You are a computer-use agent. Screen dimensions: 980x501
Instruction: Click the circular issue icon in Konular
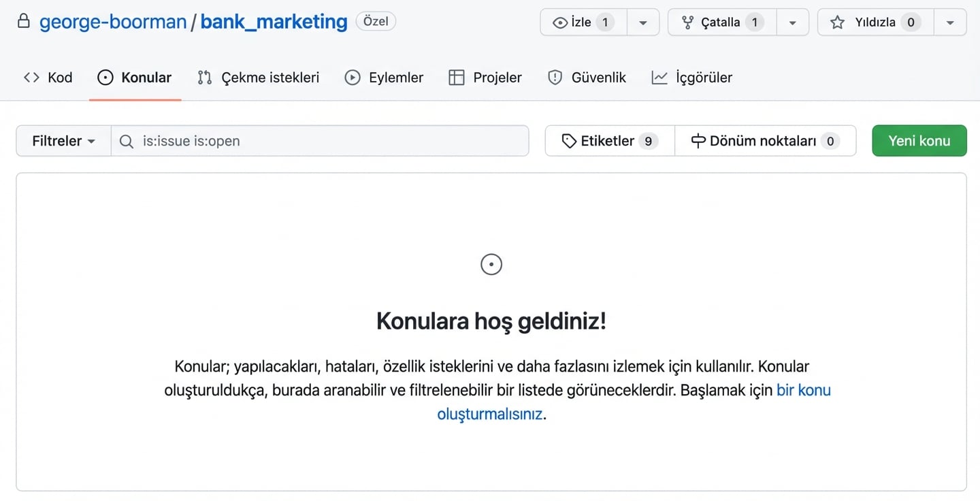105,78
